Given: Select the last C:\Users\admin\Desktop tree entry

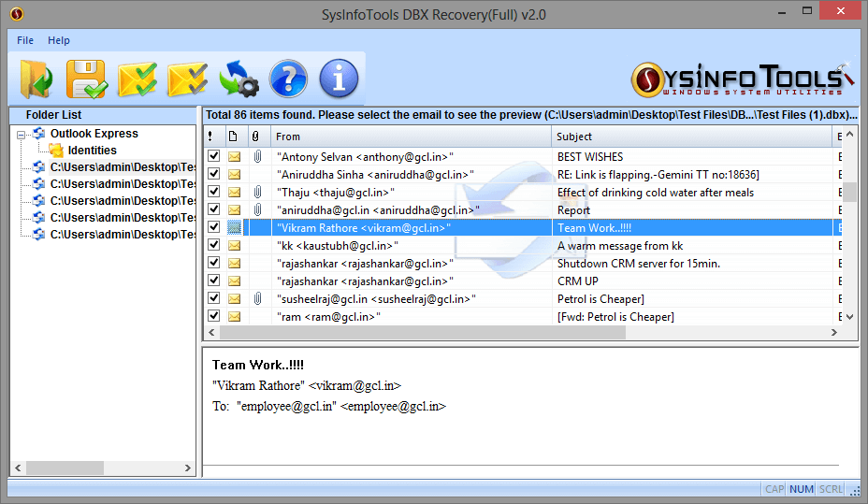Looking at the screenshot, I should 123,235.
